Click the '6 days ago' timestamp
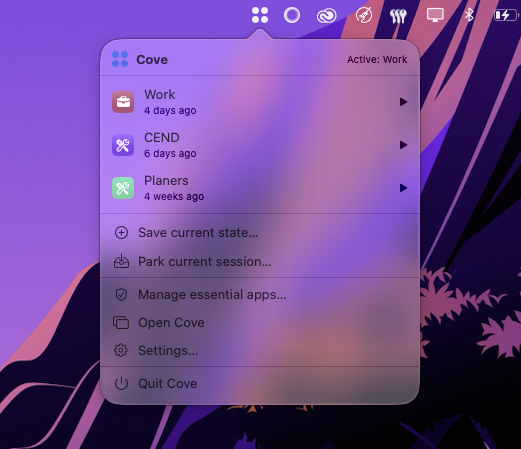The height and width of the screenshot is (449, 521). [x=170, y=153]
